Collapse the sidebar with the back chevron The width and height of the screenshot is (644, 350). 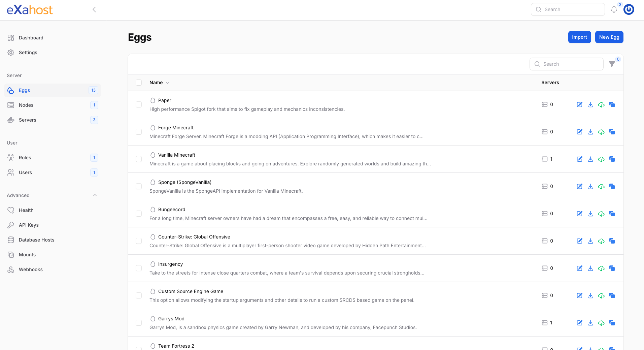coord(94,10)
